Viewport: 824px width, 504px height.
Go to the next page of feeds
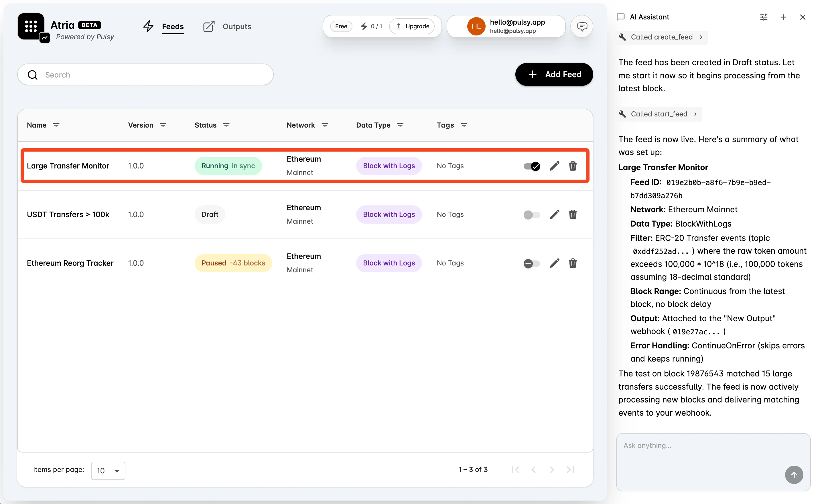click(x=552, y=470)
